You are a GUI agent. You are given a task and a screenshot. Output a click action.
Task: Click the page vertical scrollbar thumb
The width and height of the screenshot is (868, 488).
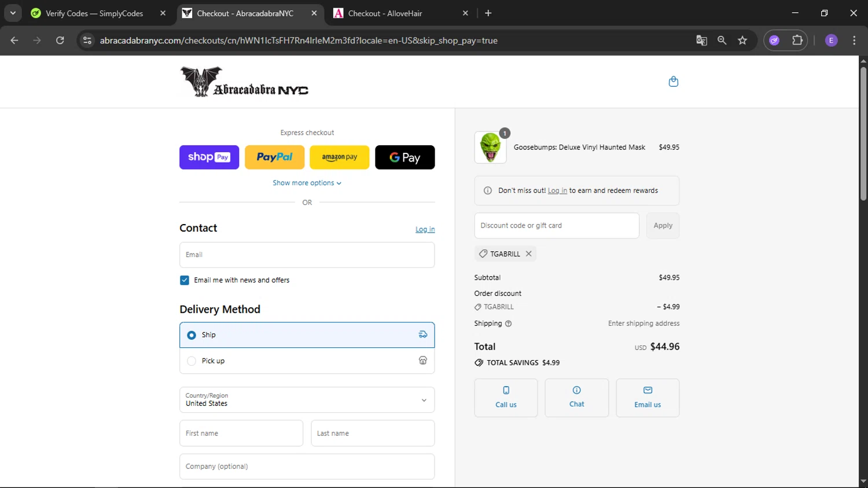[863, 134]
